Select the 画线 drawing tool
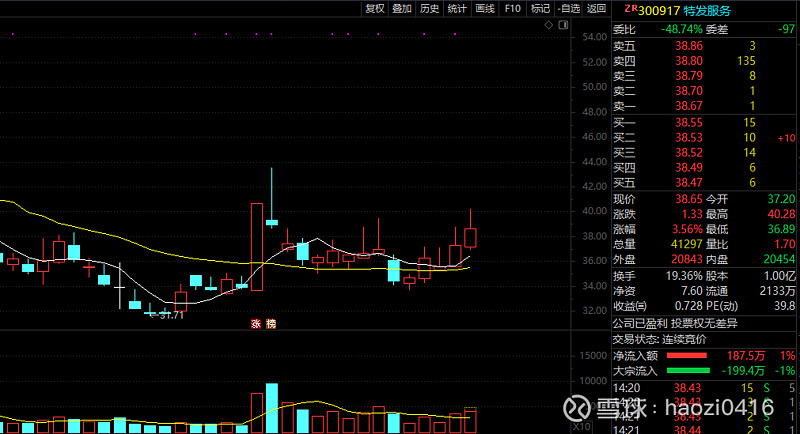This screenshot has width=800, height=434. [x=485, y=9]
